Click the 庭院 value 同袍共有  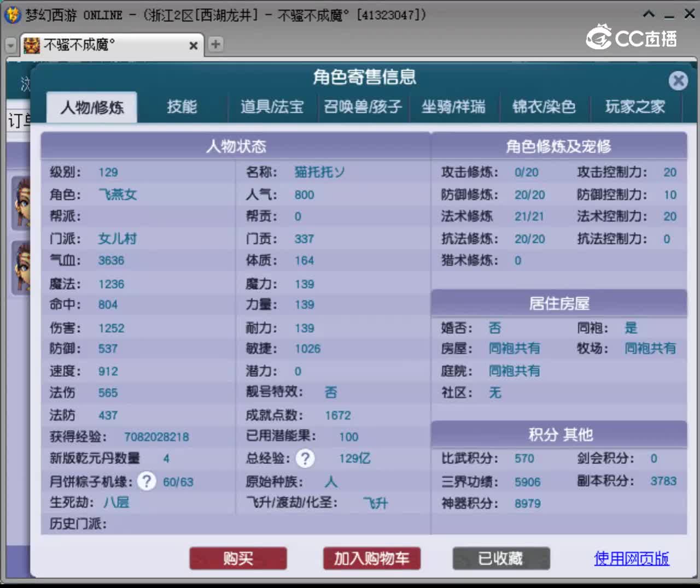point(514,371)
